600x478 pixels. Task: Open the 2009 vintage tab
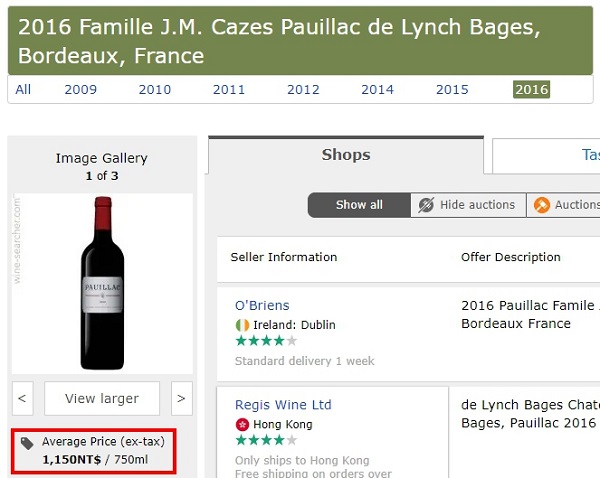(x=80, y=90)
